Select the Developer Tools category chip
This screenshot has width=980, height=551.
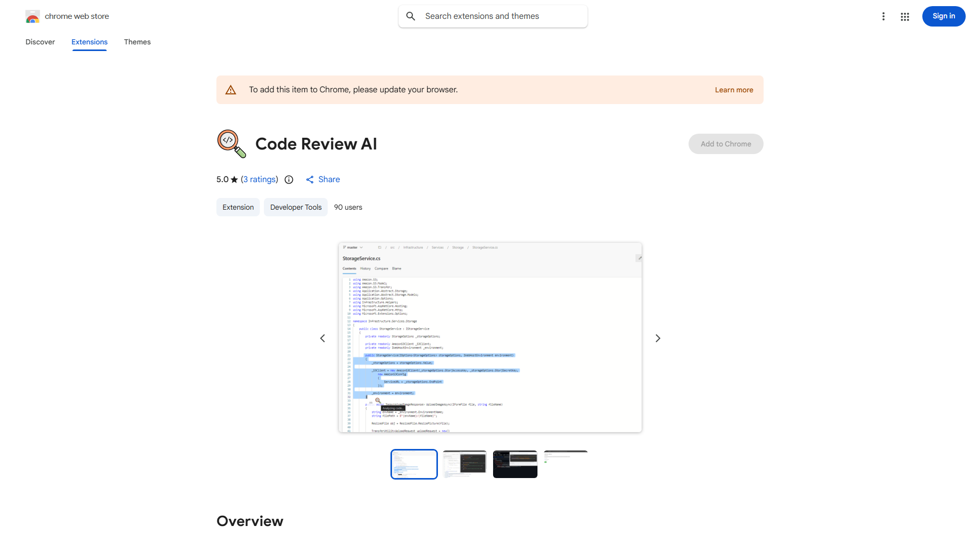click(296, 207)
